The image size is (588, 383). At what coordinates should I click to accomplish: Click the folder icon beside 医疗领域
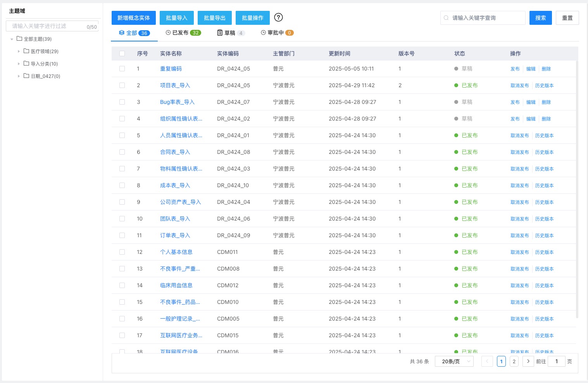26,51
